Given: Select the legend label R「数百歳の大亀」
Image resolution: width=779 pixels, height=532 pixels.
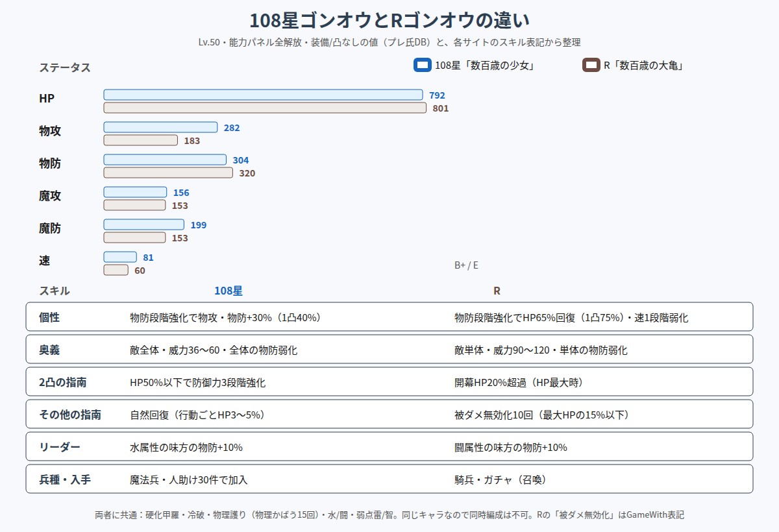Looking at the screenshot, I should click(643, 66).
